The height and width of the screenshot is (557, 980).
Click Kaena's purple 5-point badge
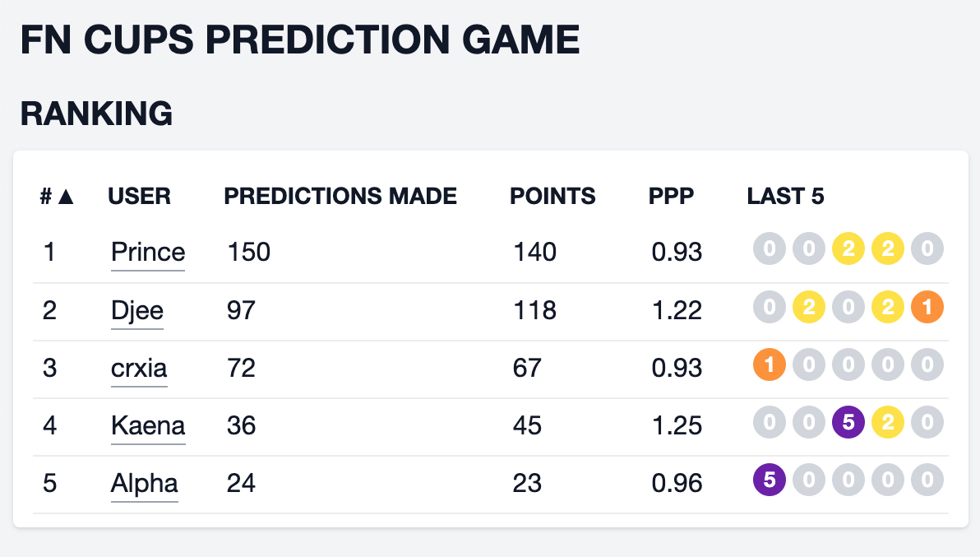pos(848,423)
